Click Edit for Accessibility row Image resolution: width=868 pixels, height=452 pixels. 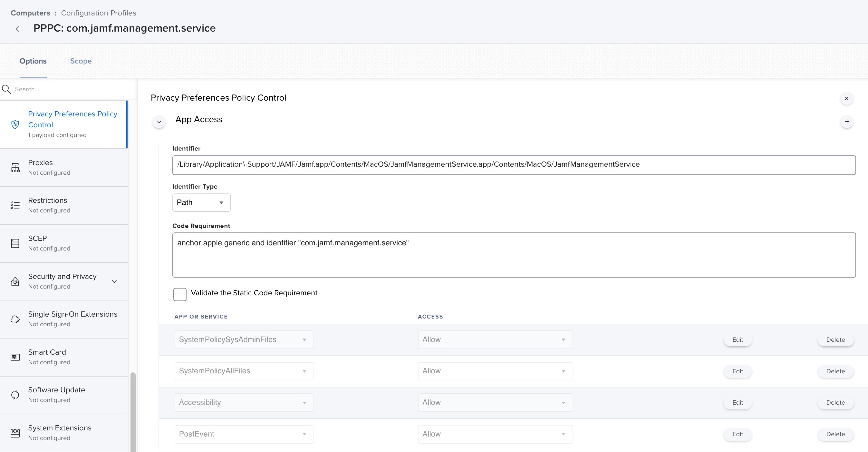(738, 402)
